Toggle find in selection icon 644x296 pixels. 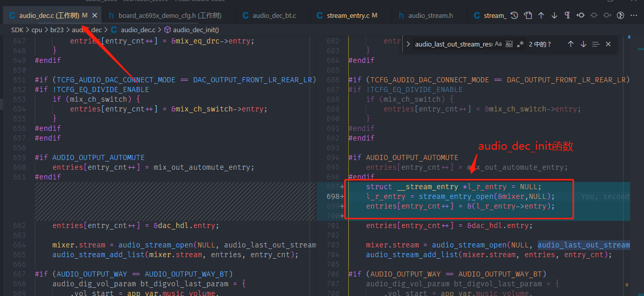[595, 44]
